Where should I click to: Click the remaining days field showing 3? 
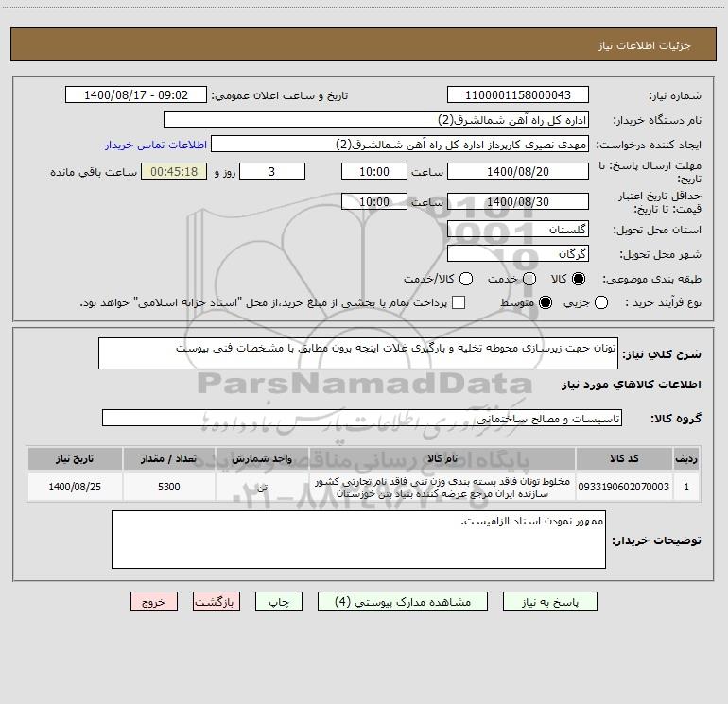pyautogui.click(x=272, y=171)
